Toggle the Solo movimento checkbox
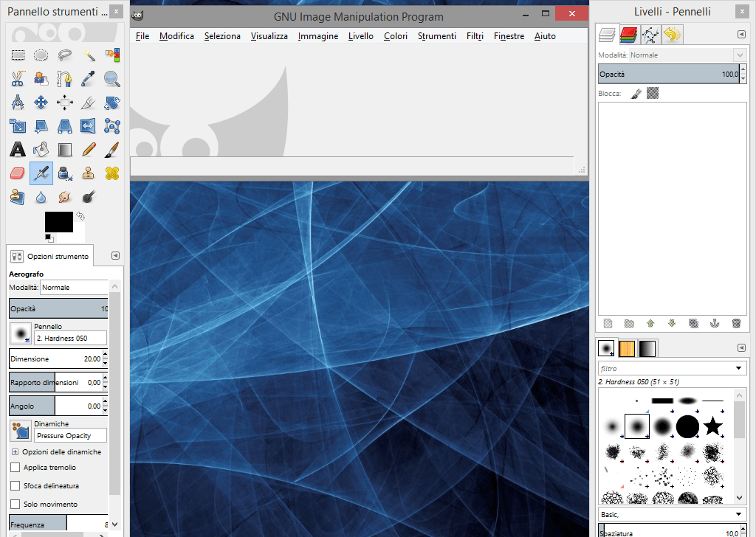 pos(16,505)
